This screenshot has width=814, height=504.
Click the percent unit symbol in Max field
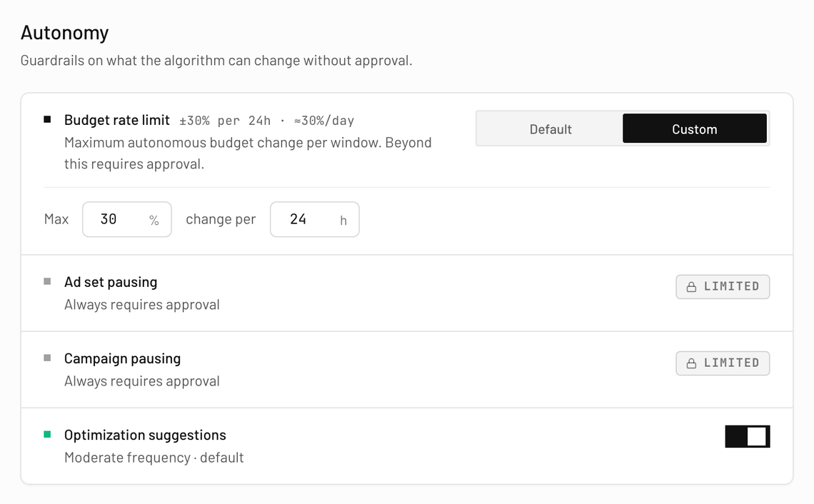click(x=154, y=220)
